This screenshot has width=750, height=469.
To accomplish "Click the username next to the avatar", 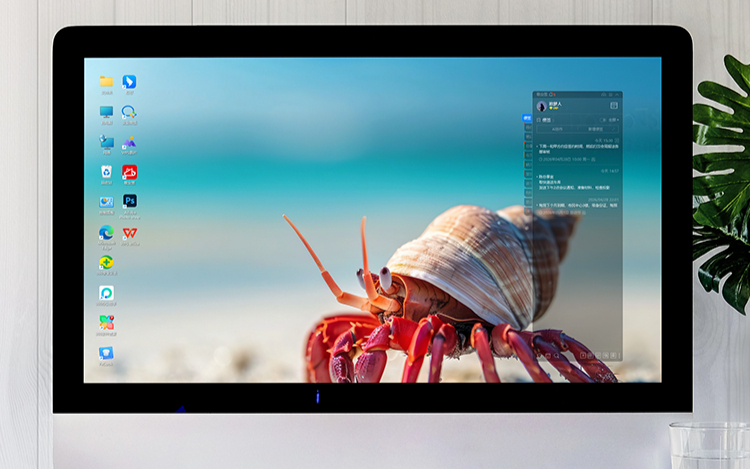I will 555,103.
